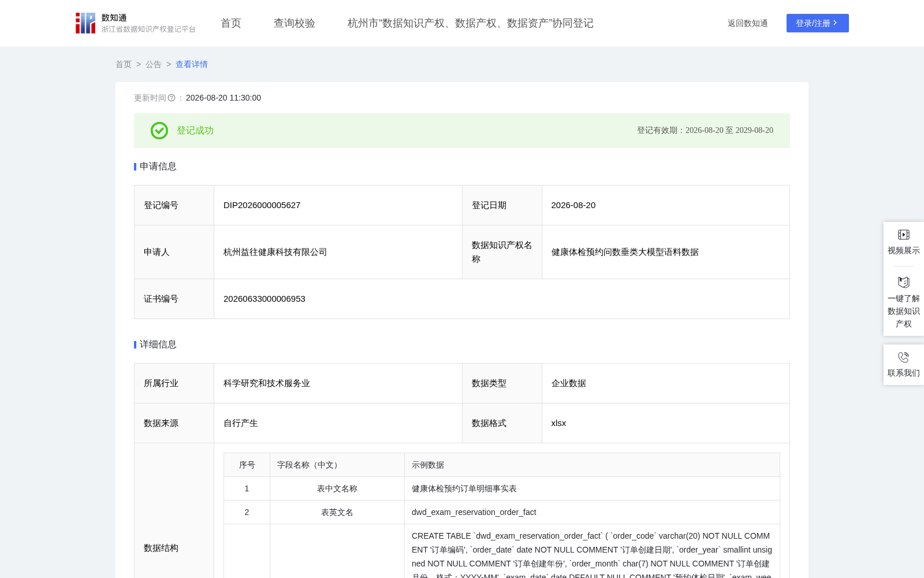Click the help icon beside 更新时间

click(172, 98)
